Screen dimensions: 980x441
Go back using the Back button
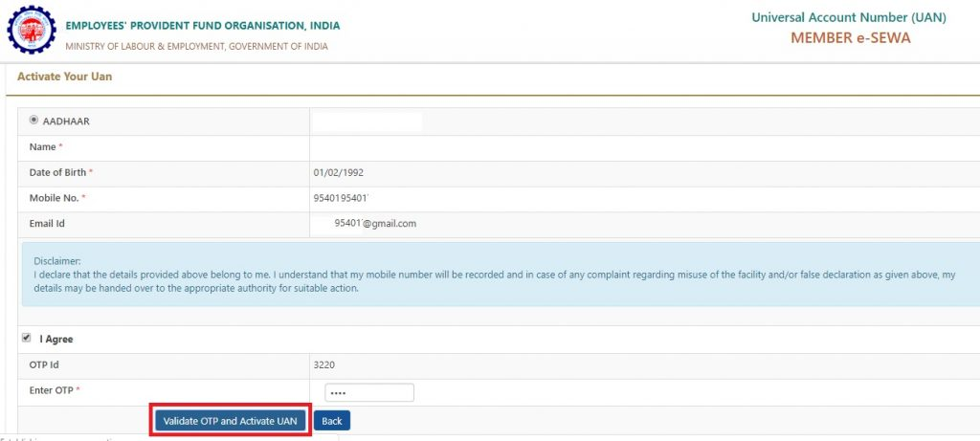click(x=332, y=421)
